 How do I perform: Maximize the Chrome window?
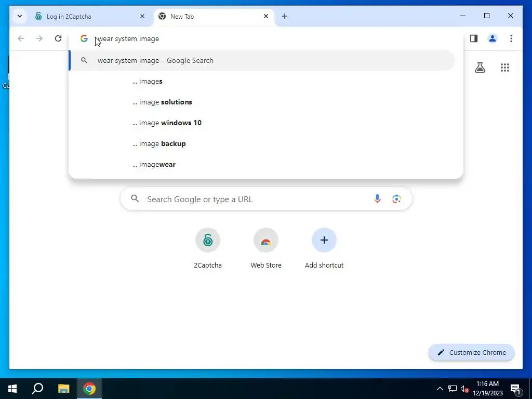pyautogui.click(x=487, y=16)
